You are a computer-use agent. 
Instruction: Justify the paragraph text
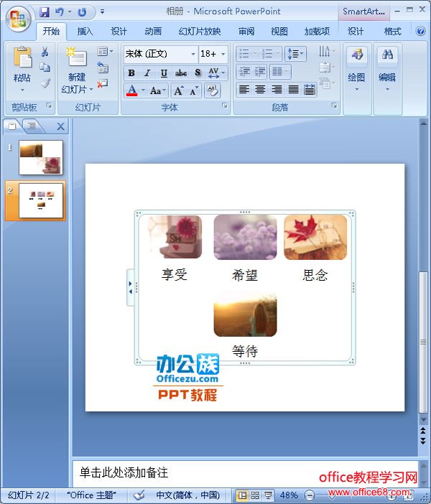pyautogui.click(x=293, y=89)
